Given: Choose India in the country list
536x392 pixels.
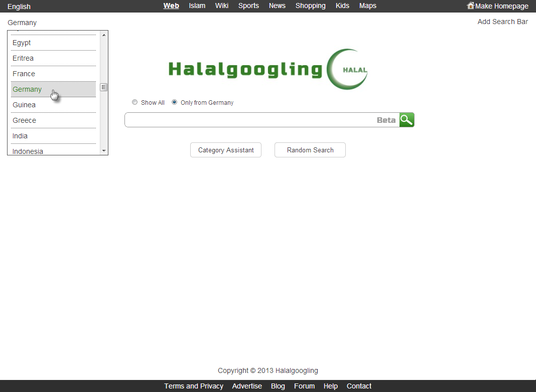Looking at the screenshot, I should pyautogui.click(x=53, y=136).
